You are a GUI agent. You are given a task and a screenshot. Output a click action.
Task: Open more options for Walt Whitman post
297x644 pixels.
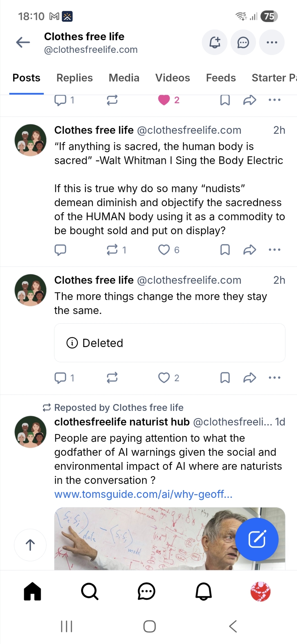(x=274, y=250)
